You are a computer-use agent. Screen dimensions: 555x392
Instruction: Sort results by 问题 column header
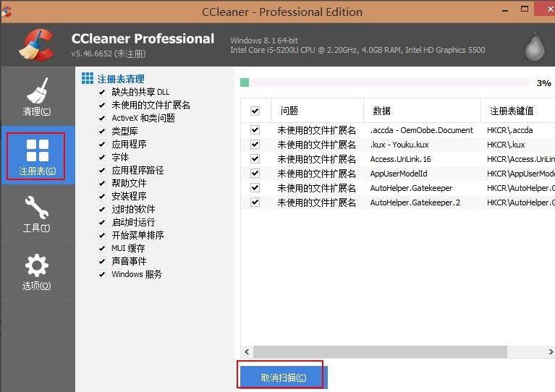(289, 111)
